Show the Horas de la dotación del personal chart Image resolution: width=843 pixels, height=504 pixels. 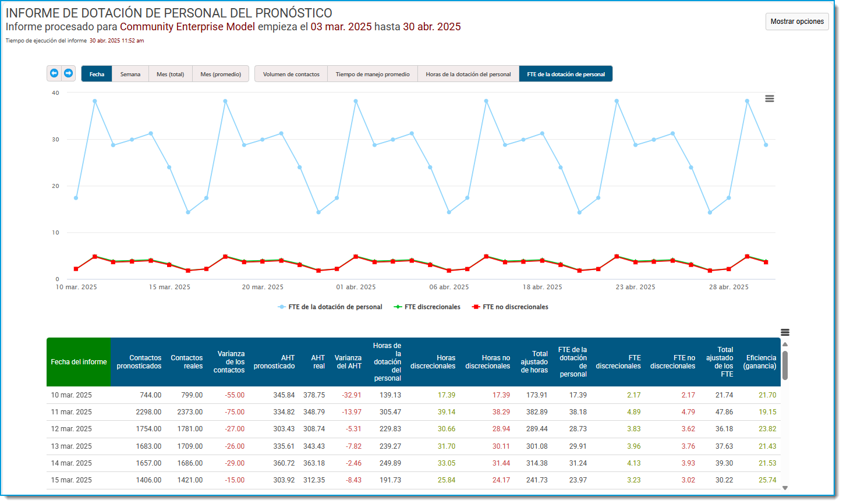pyautogui.click(x=468, y=74)
